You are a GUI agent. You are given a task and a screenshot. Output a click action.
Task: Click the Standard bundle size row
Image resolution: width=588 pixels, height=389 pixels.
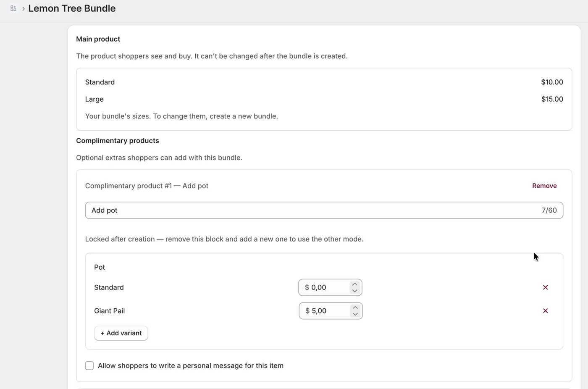(x=324, y=82)
